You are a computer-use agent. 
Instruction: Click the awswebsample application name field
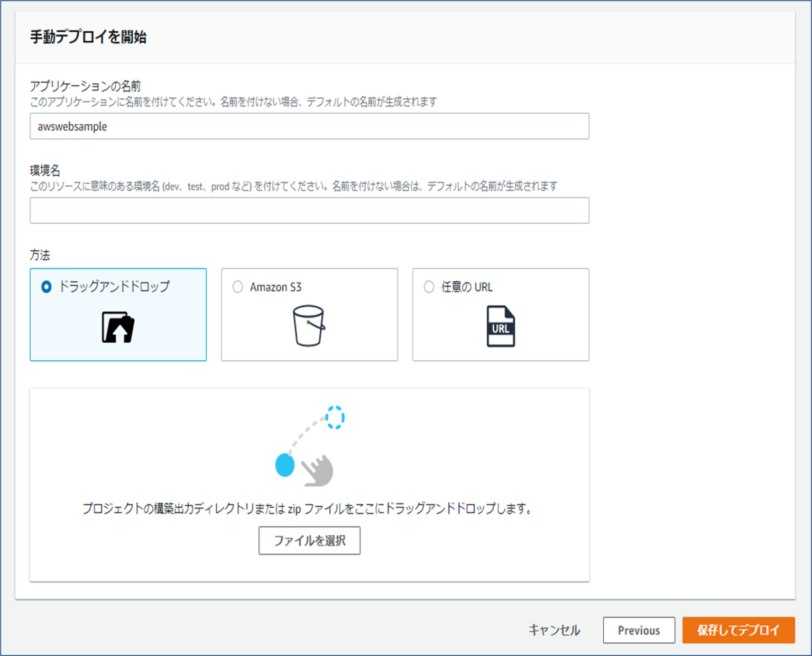[x=309, y=126]
